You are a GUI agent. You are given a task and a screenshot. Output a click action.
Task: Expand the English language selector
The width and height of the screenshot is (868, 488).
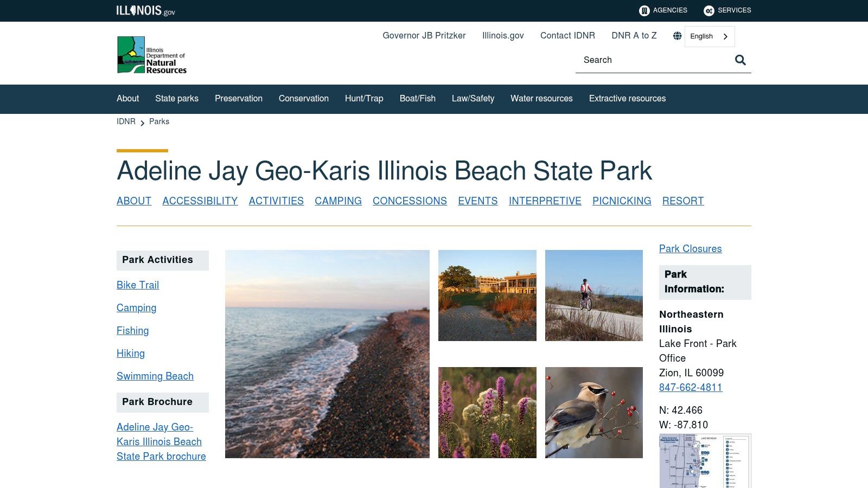[710, 36]
